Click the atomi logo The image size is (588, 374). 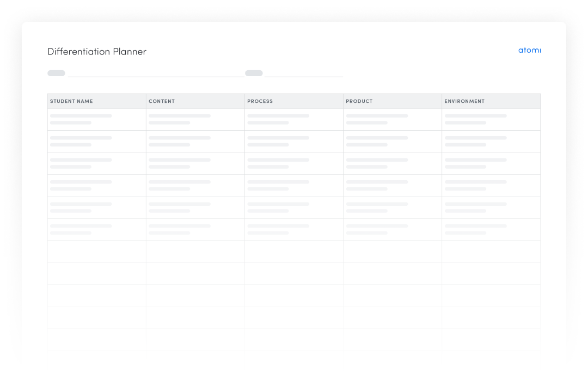pyautogui.click(x=529, y=50)
